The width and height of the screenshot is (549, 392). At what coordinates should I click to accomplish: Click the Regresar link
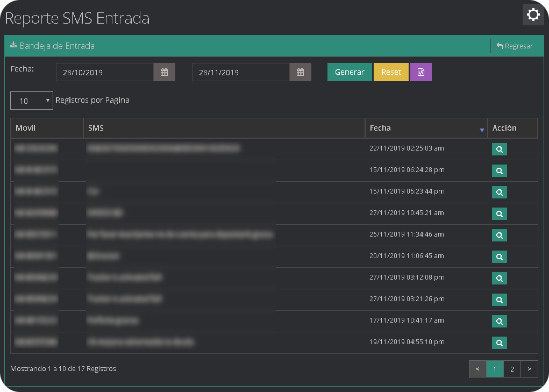tap(515, 46)
